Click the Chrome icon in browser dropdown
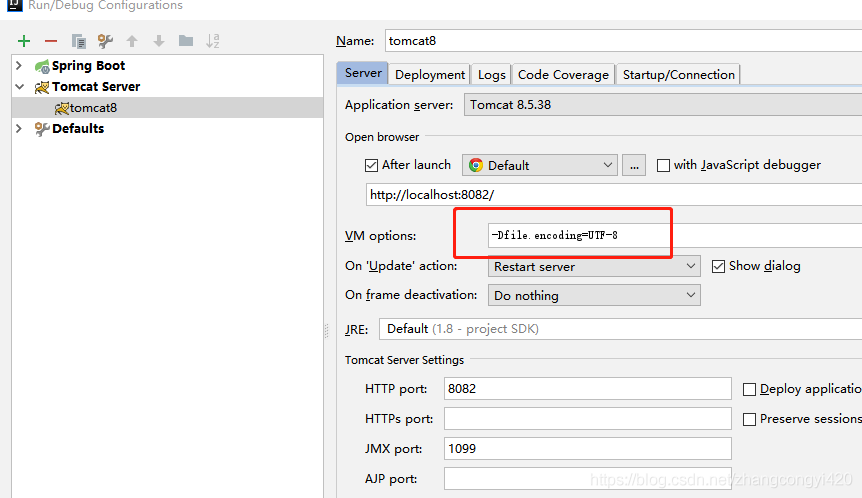The width and height of the screenshot is (862, 498). (476, 165)
